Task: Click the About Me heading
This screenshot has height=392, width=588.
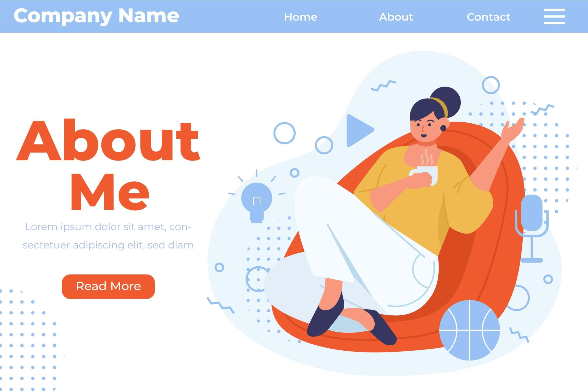Action: coord(108,164)
